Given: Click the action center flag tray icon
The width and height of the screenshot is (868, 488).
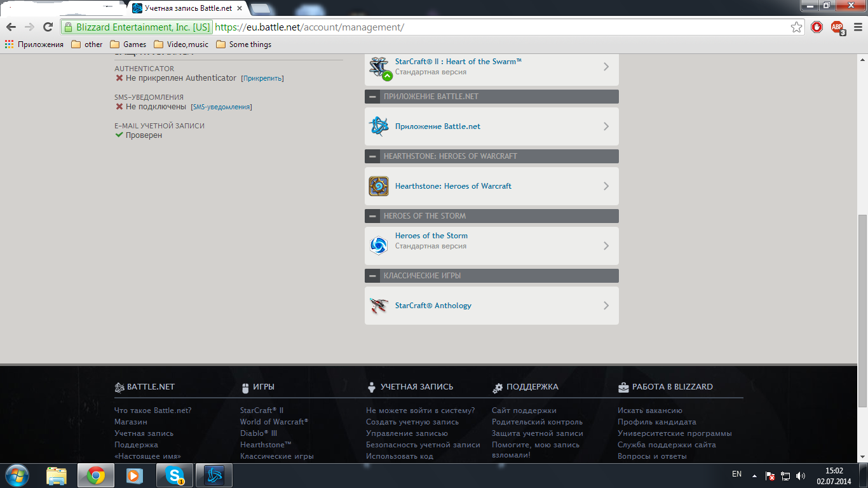Looking at the screenshot, I should tap(770, 475).
